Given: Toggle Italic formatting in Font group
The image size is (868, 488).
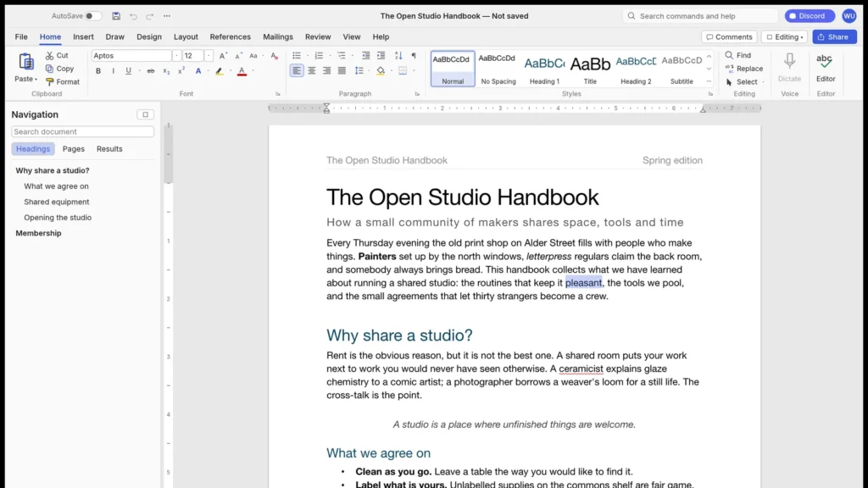Looking at the screenshot, I should pos(113,71).
